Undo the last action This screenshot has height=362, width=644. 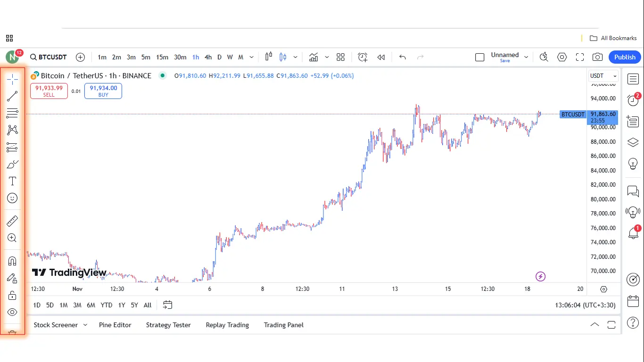tap(403, 57)
